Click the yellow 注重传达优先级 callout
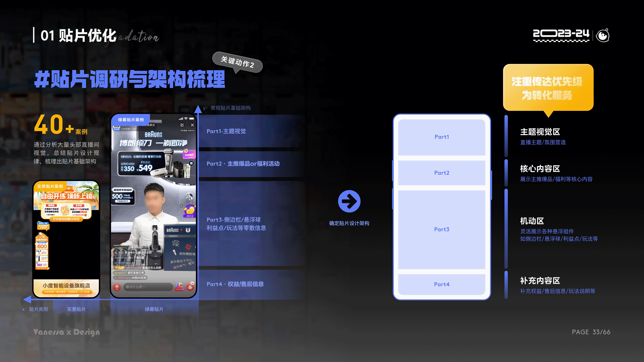This screenshot has width=644, height=362. pos(548,88)
